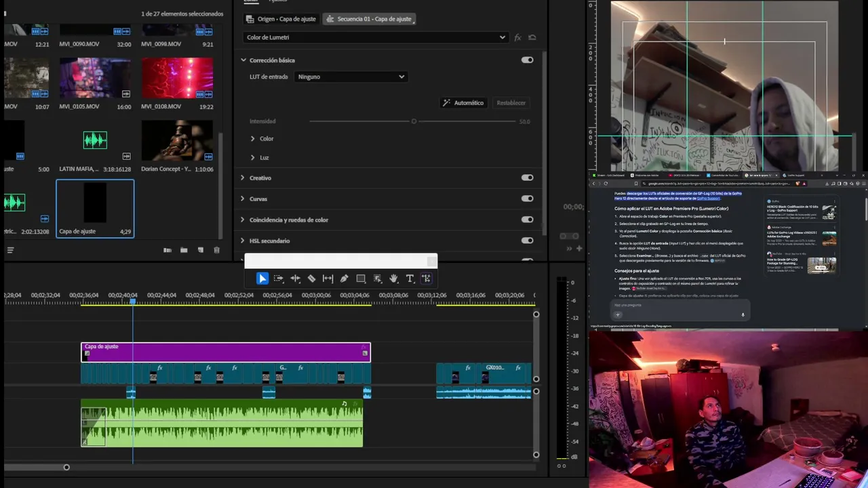Click the timeline horizontal zoom scroll handle
The width and height of the screenshot is (868, 488).
(x=66, y=467)
